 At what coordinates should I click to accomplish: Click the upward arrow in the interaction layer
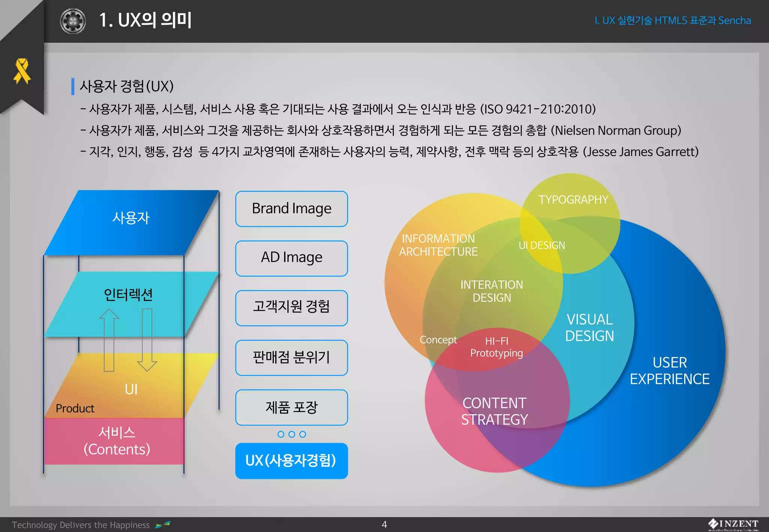tap(109, 340)
